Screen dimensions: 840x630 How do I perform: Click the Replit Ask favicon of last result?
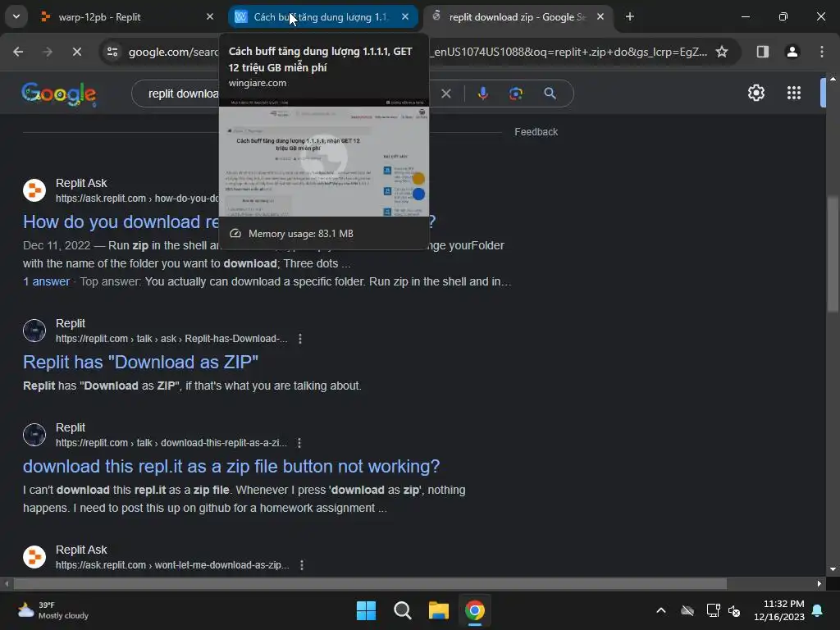click(x=34, y=557)
